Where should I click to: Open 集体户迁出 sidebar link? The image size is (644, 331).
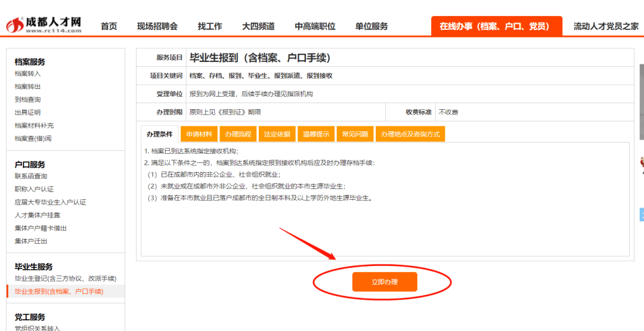pyautogui.click(x=31, y=241)
